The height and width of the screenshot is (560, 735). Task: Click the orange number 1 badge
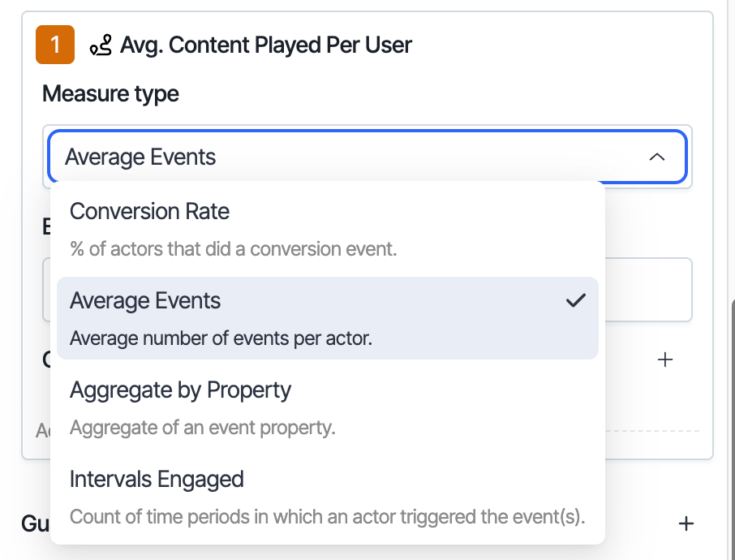[55, 45]
